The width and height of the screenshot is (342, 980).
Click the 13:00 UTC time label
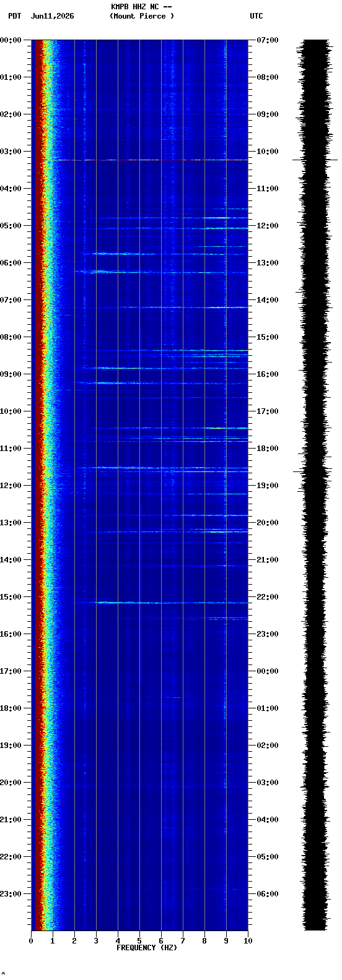tap(268, 263)
